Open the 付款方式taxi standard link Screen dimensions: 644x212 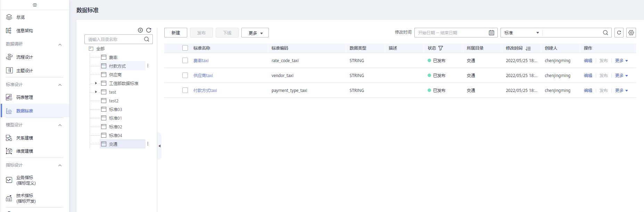click(x=205, y=90)
